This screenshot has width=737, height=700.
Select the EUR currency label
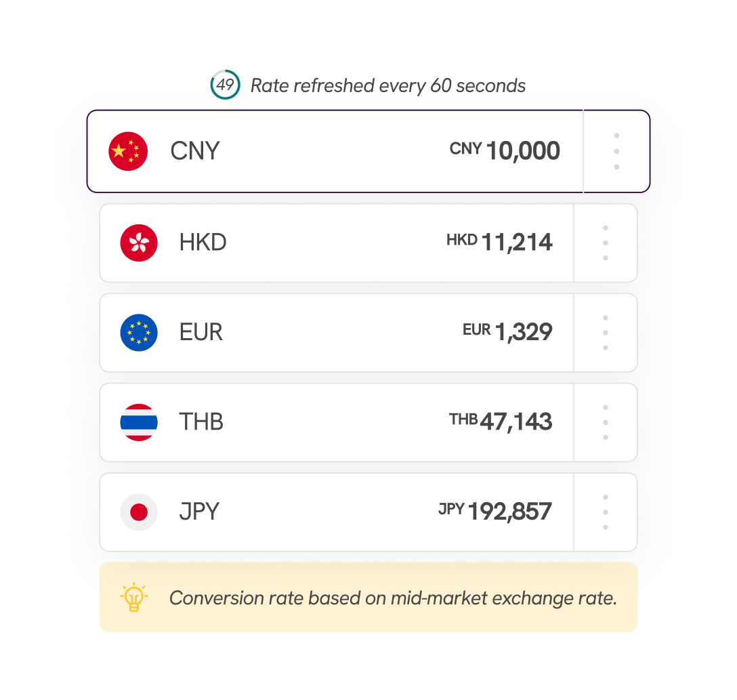201,333
